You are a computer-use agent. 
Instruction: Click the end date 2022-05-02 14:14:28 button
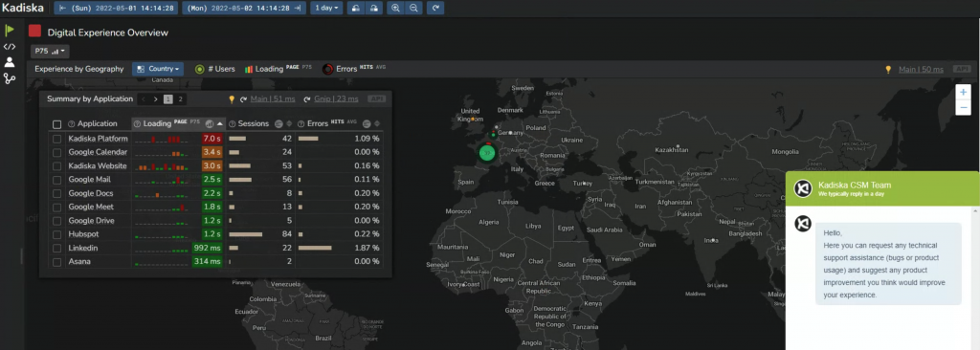[x=244, y=8]
